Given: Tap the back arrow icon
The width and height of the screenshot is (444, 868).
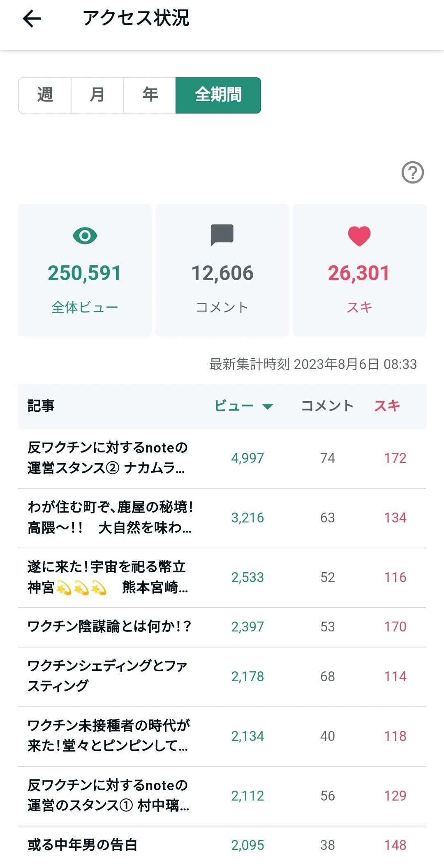Looking at the screenshot, I should tap(32, 19).
